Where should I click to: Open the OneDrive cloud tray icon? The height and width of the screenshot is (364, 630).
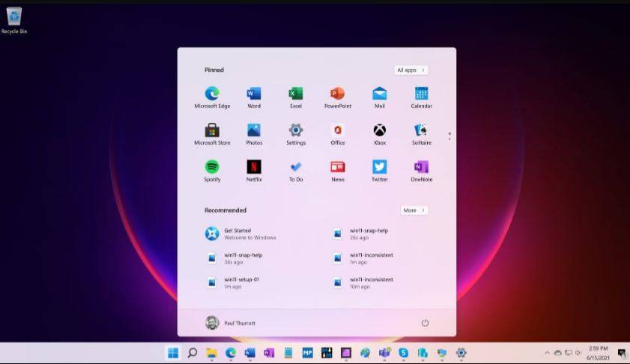point(557,353)
